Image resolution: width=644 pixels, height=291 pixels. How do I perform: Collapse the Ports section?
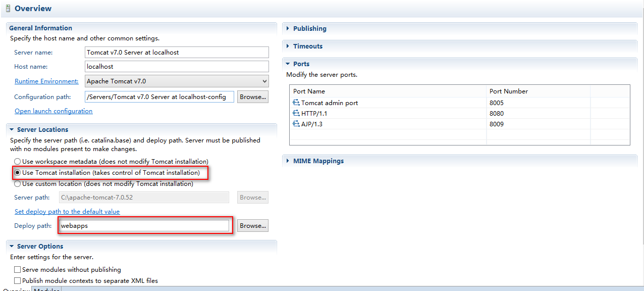(x=288, y=64)
